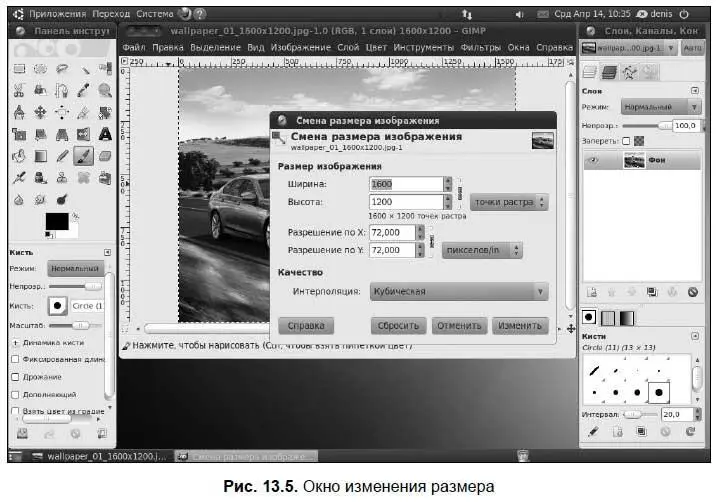This screenshot has height=502, width=716.
Task: Select the Scale tool
Action: (19, 134)
